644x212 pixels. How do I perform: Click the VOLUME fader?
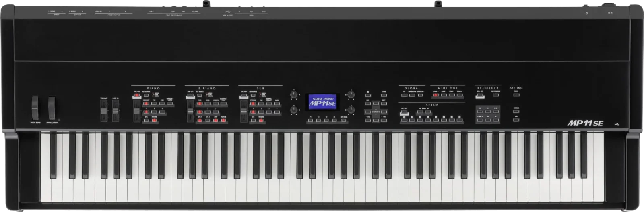104,110
